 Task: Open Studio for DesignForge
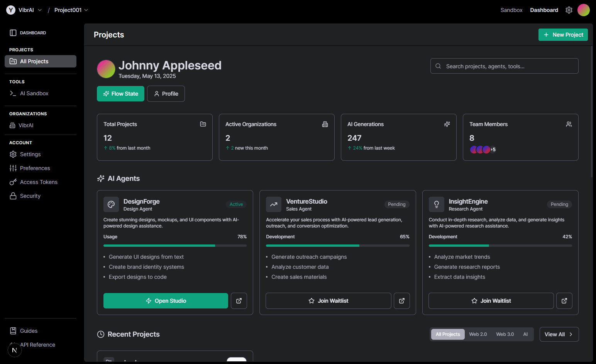click(x=166, y=301)
